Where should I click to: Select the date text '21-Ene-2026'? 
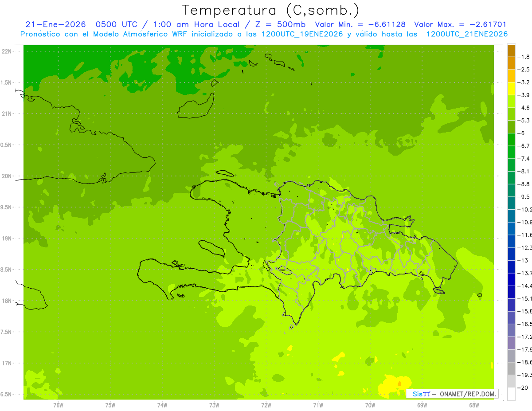[x=55, y=24]
